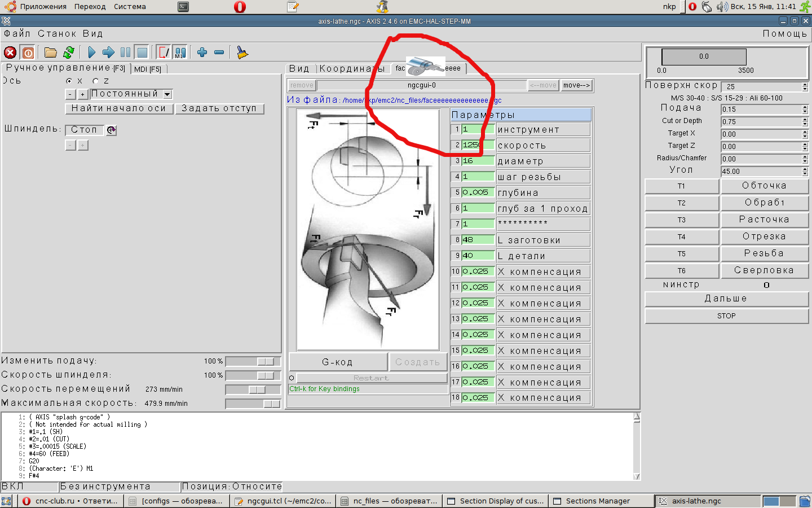This screenshot has width=812, height=508.
Task: Click the Угол spinner arrows
Action: pos(805,171)
